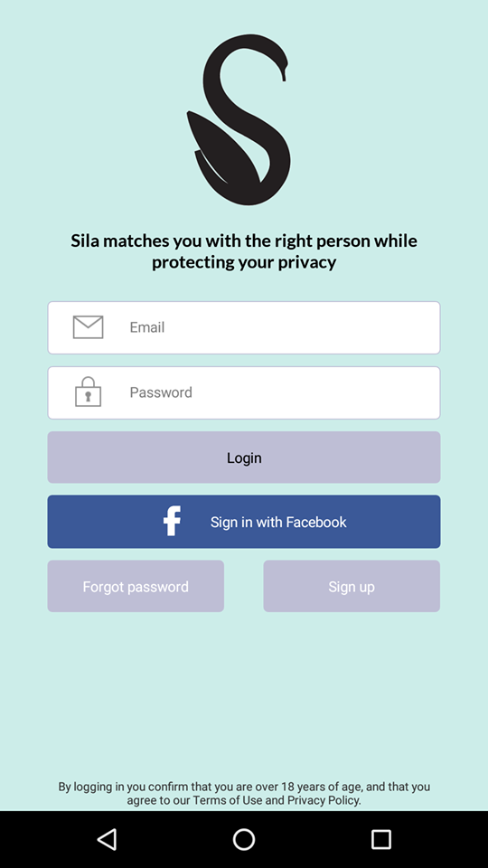Open the Terms of Use link

[228, 800]
